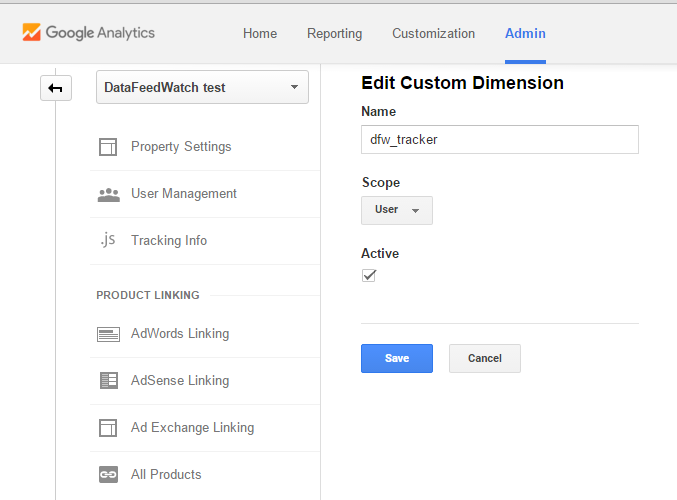Click the AdSense Linking icon
This screenshot has height=500, width=677.
(109, 381)
